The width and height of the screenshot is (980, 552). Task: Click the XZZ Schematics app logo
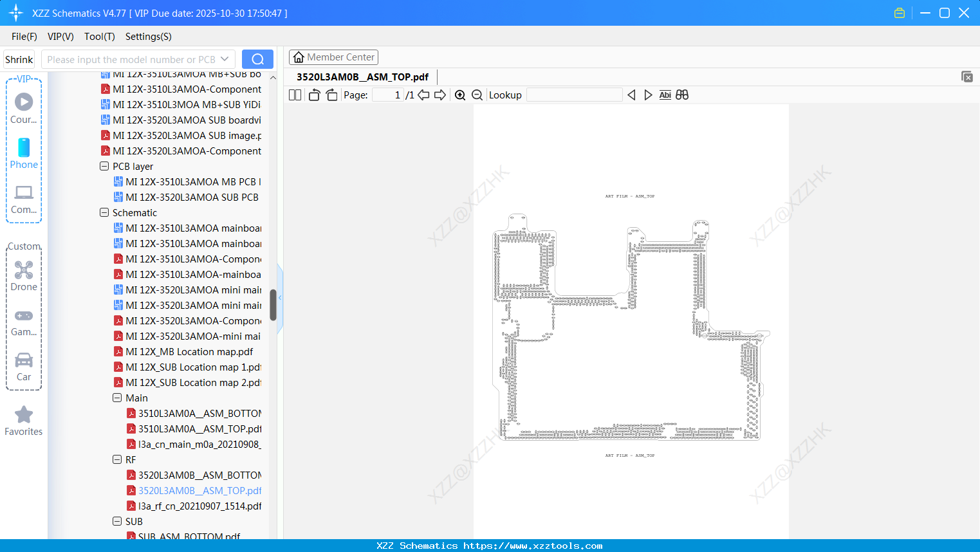pyautogui.click(x=16, y=13)
